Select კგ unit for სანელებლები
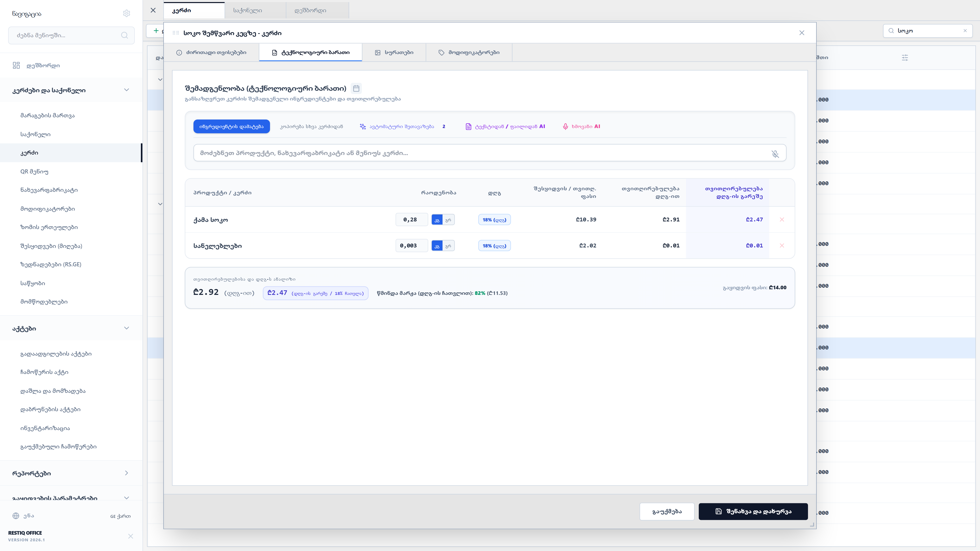The image size is (980, 551). click(437, 246)
